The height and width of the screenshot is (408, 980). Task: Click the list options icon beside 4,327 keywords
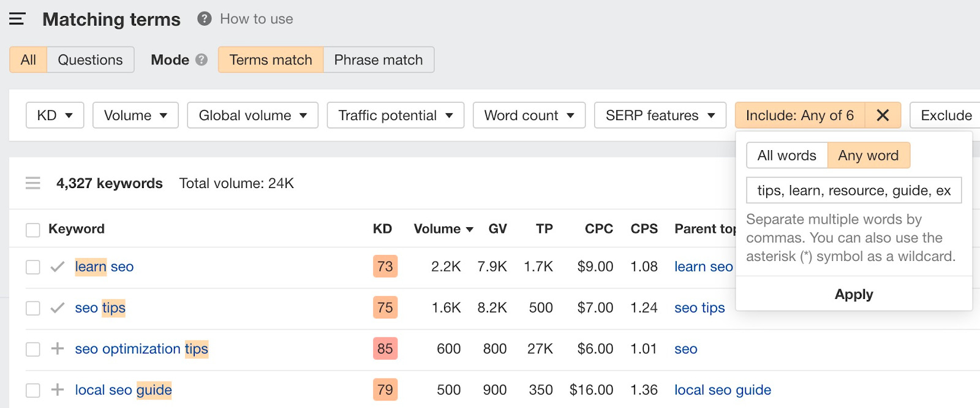point(33,183)
